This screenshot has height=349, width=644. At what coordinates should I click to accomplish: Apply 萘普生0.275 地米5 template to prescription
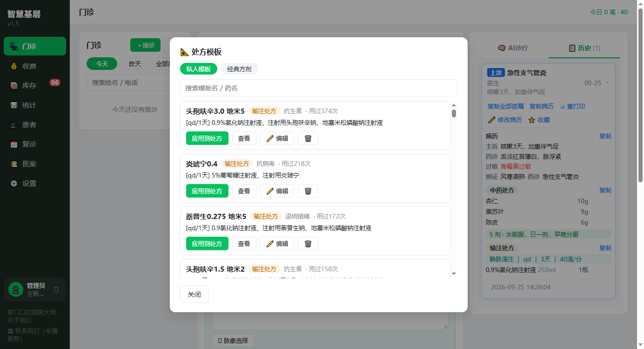pyautogui.click(x=207, y=244)
